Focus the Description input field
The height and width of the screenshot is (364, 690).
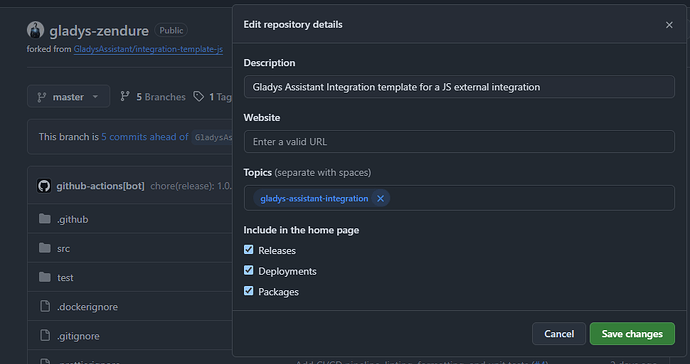click(459, 87)
